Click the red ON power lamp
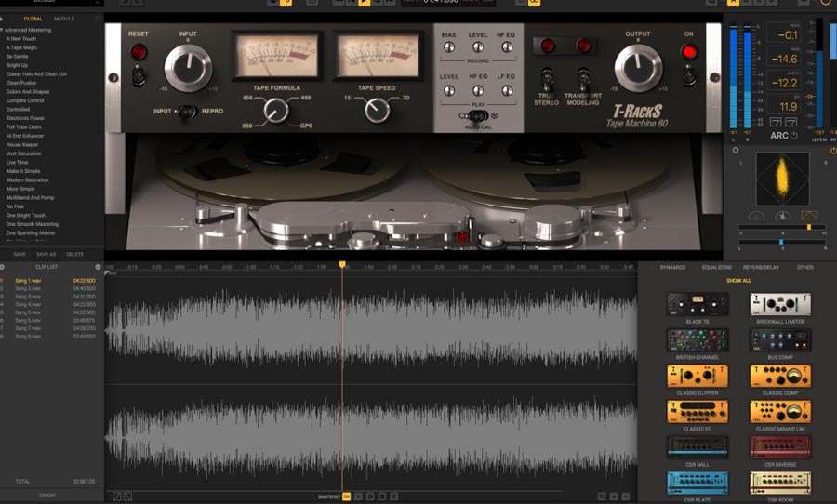Screen dimensions: 837x504 click(x=688, y=52)
